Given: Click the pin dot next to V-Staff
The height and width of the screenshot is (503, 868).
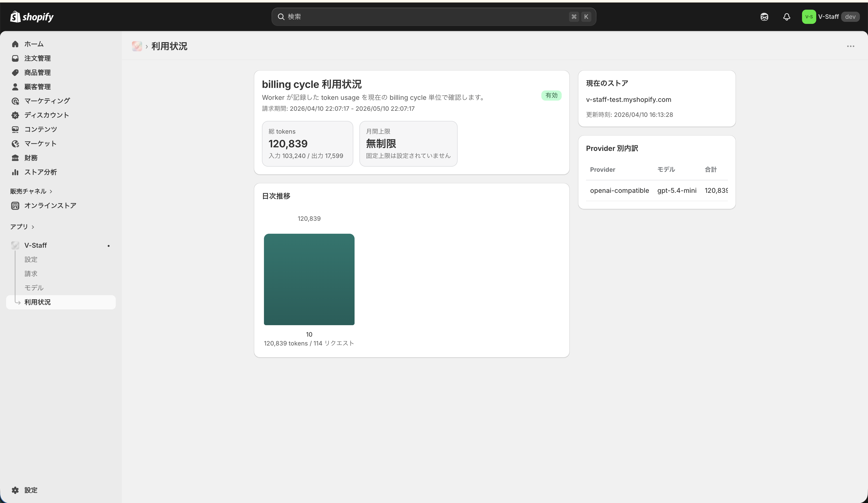Looking at the screenshot, I should 109,246.
